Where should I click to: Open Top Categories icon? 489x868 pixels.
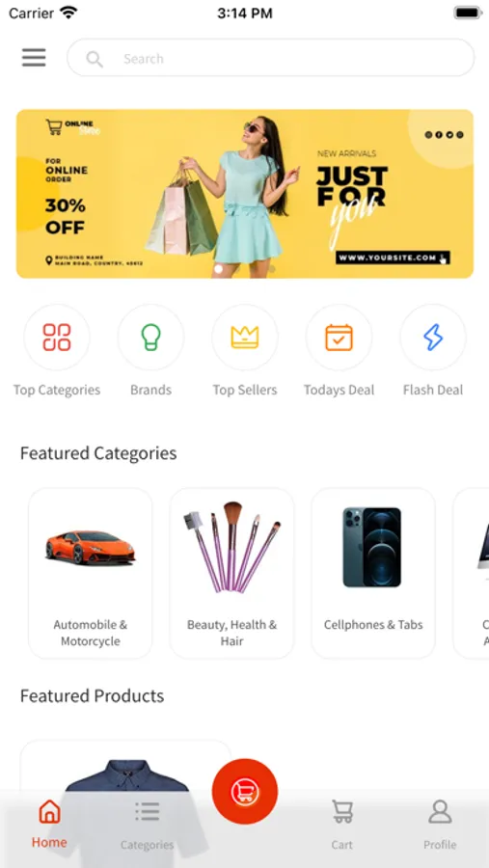(x=57, y=338)
